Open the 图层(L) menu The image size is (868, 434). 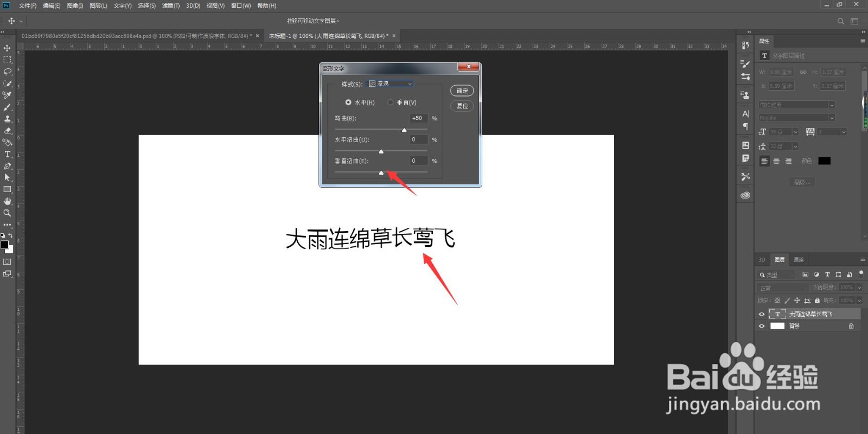pos(98,5)
